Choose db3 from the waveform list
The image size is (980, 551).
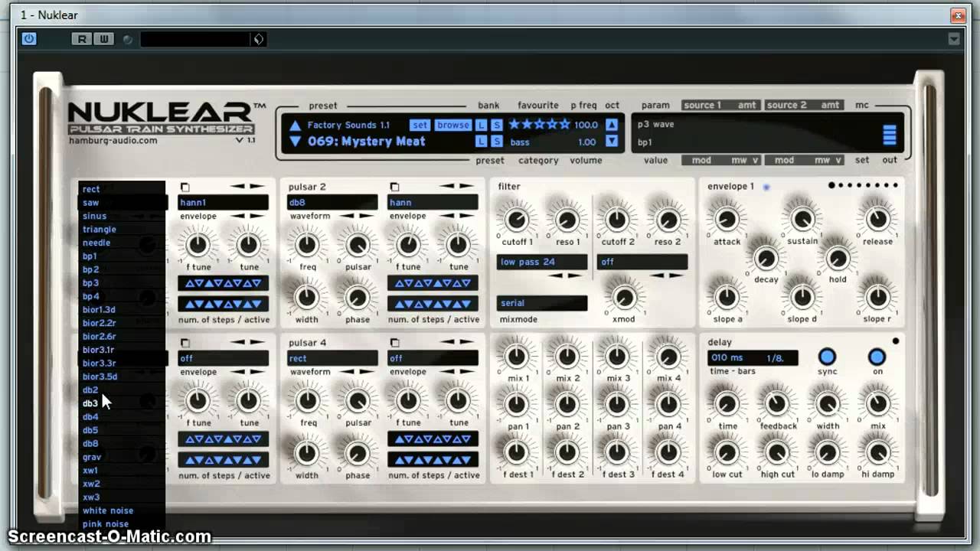122,403
